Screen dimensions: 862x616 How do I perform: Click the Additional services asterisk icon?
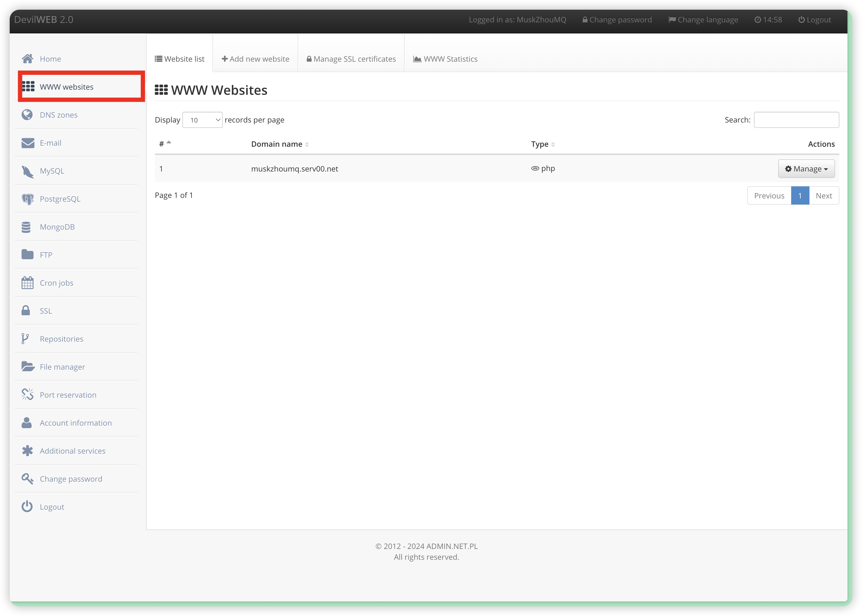(27, 451)
